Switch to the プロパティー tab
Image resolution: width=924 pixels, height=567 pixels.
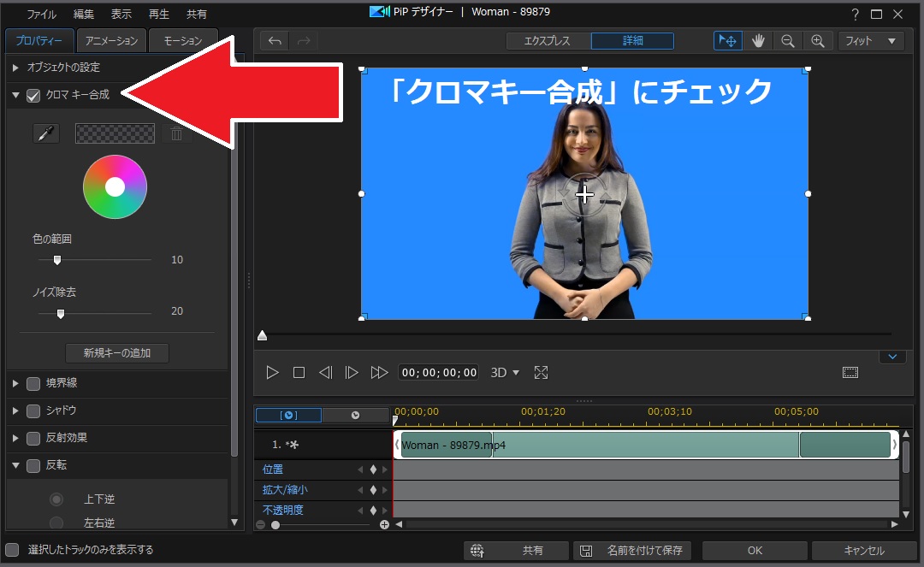(x=38, y=41)
